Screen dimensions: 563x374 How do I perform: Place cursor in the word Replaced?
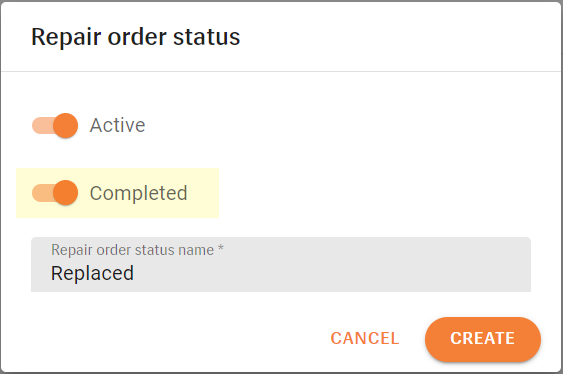(x=92, y=273)
